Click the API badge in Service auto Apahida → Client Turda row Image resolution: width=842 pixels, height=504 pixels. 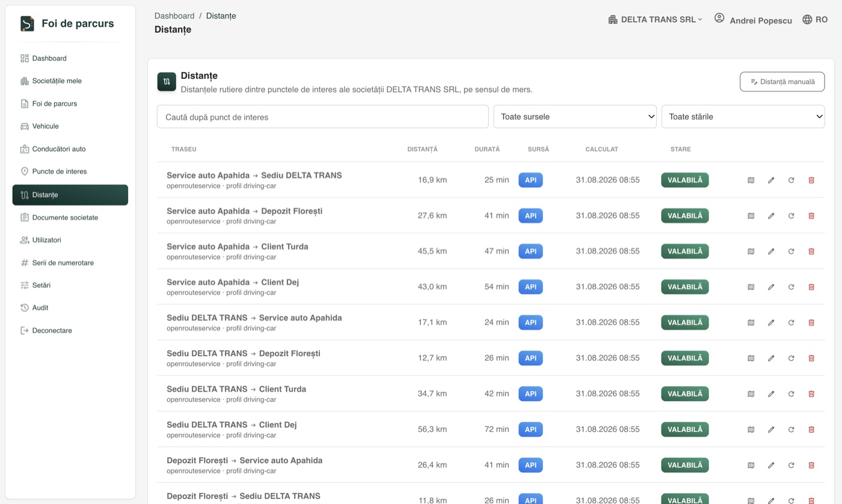coord(530,251)
